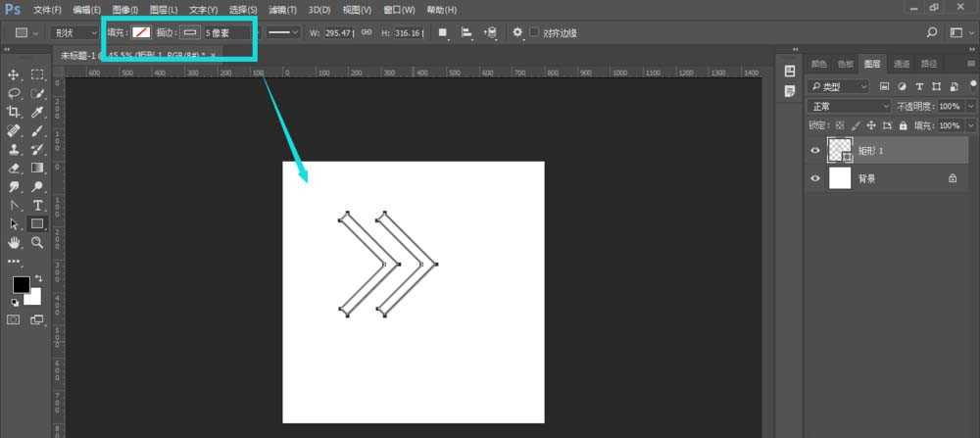Screen dimensions: 980x438
Task: Choose the Crop tool
Action: coord(15,113)
